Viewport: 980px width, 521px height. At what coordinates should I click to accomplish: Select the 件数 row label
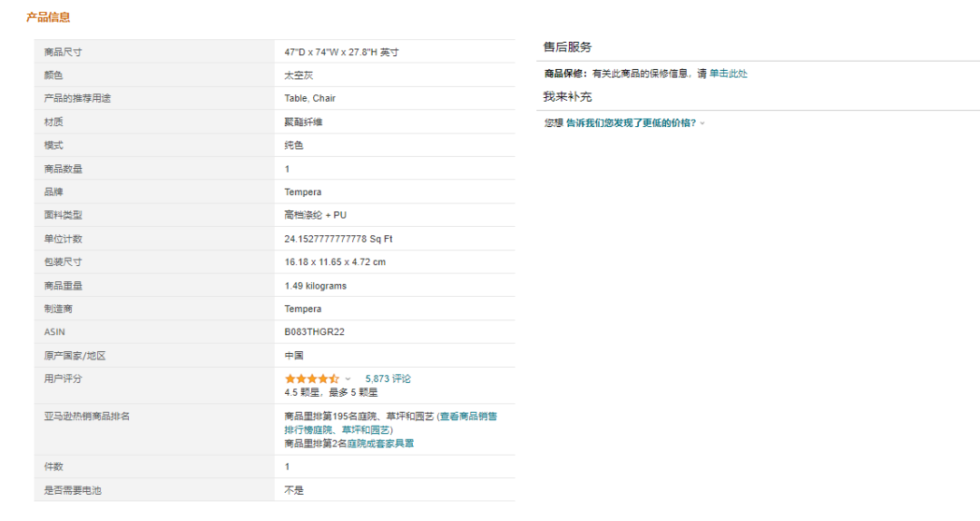click(x=54, y=467)
